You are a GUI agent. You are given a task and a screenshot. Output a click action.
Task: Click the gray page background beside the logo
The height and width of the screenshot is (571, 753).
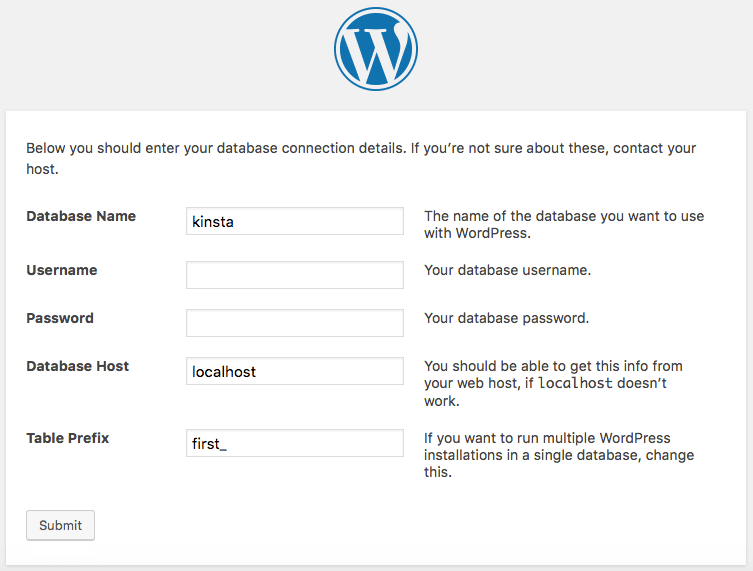tap(150, 50)
